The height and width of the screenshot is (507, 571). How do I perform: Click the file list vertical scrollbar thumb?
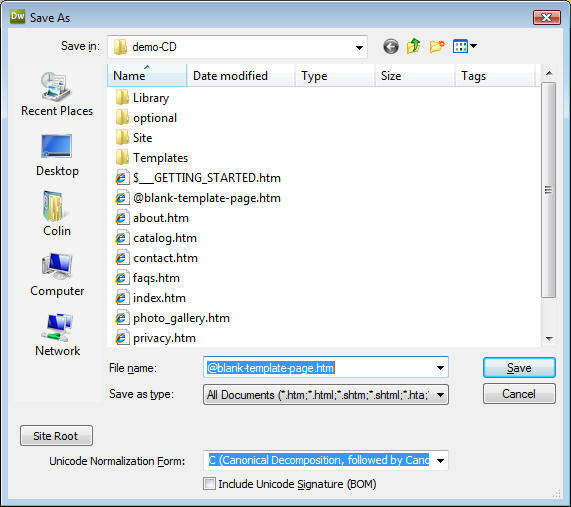click(x=548, y=190)
